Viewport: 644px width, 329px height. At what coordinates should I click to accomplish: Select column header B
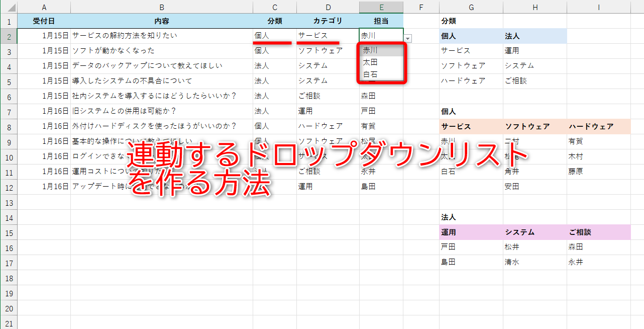click(x=161, y=7)
